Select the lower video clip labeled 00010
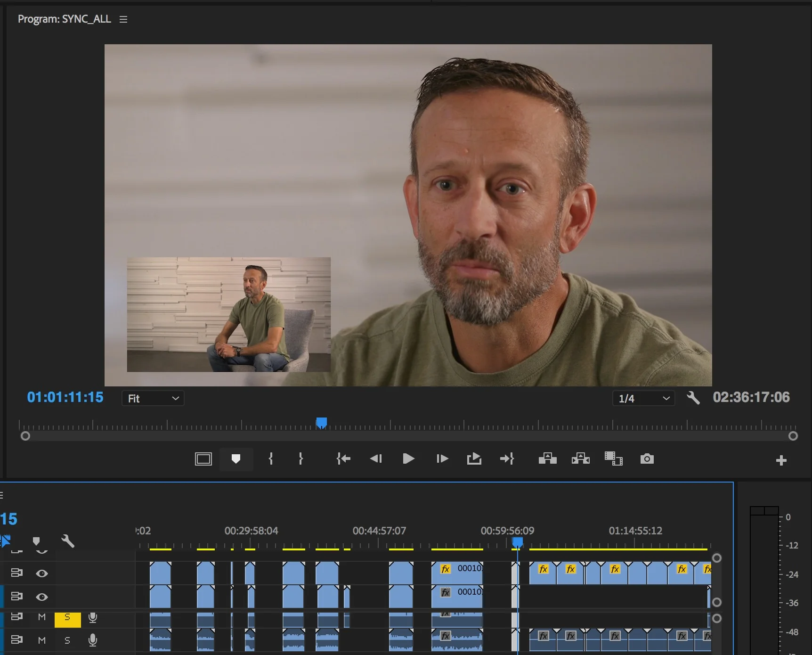Image resolution: width=812 pixels, height=655 pixels. [x=457, y=597]
